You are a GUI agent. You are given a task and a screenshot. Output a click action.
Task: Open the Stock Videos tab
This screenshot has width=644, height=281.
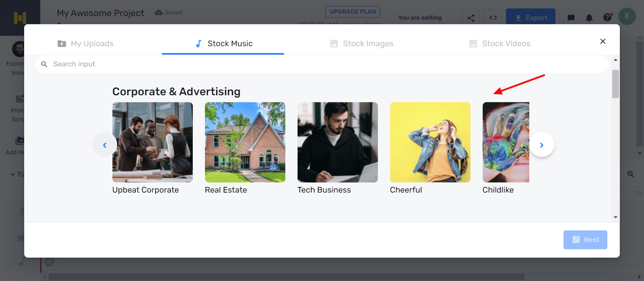(x=500, y=44)
